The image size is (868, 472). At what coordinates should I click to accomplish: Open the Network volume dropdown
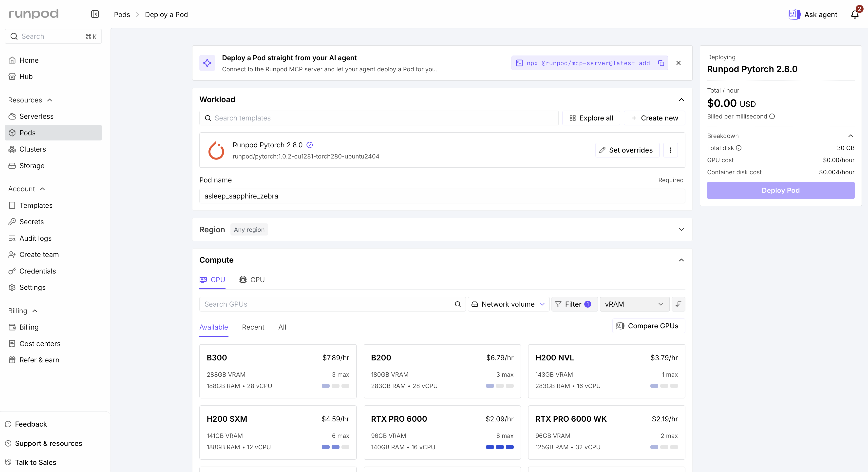[x=509, y=304]
